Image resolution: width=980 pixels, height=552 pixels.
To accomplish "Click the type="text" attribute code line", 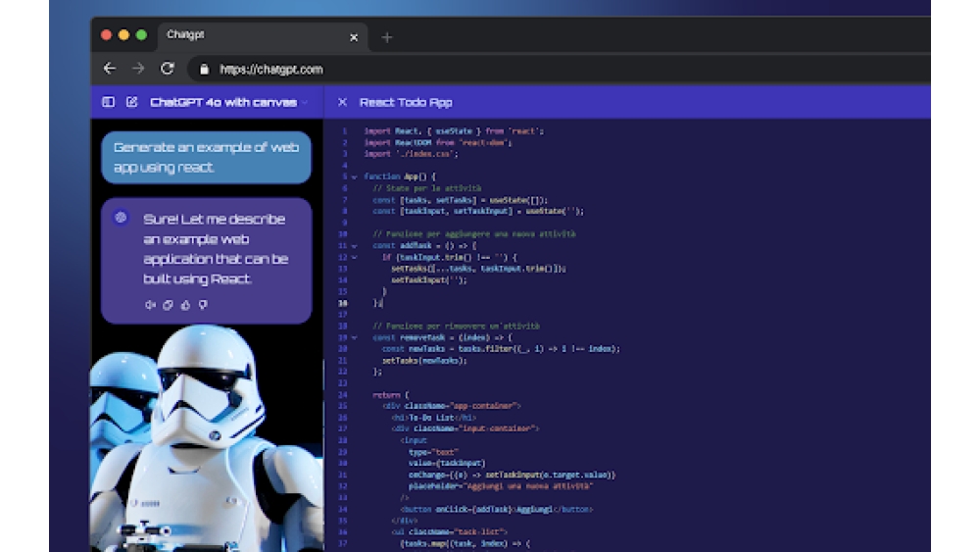I will [434, 452].
